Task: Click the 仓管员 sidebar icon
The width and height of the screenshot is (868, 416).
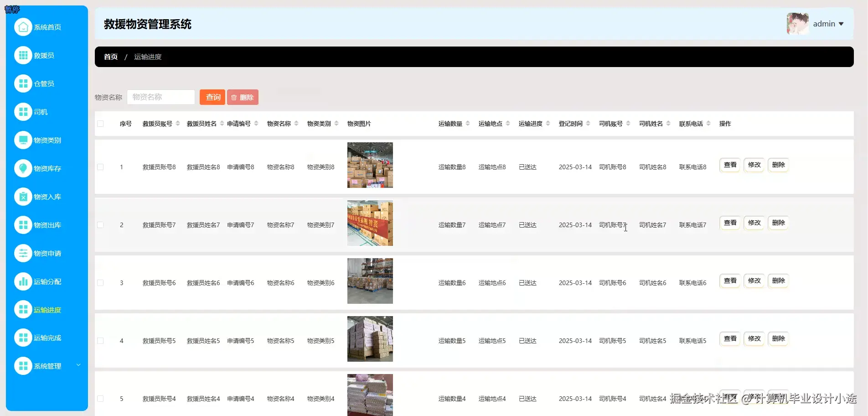Action: 23,83
